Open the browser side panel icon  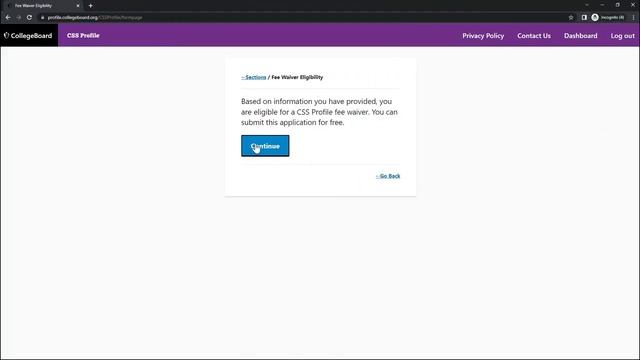pyautogui.click(x=584, y=18)
